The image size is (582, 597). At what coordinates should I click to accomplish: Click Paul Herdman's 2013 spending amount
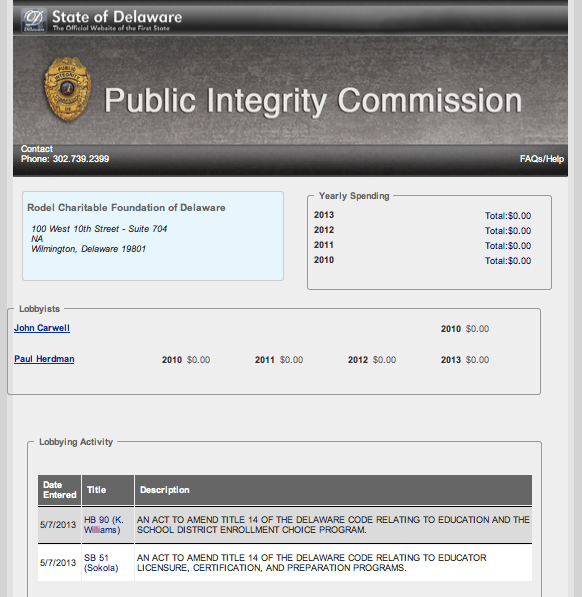tap(477, 360)
